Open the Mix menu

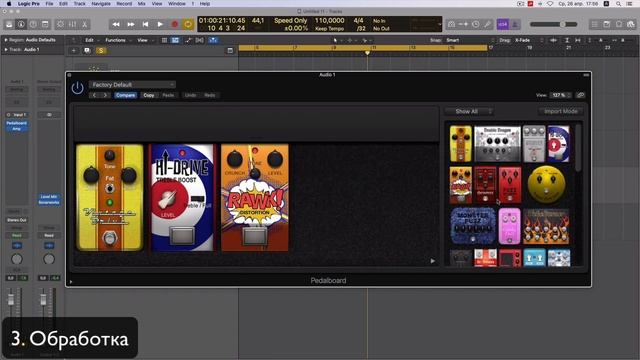coord(142,4)
